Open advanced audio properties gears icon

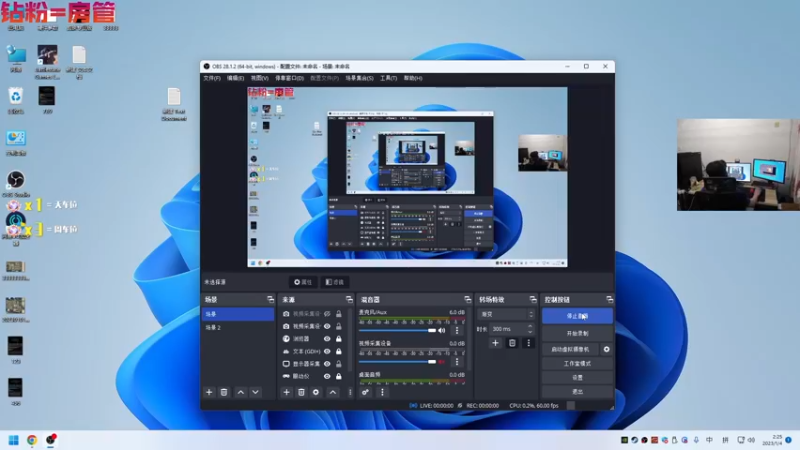pos(365,392)
